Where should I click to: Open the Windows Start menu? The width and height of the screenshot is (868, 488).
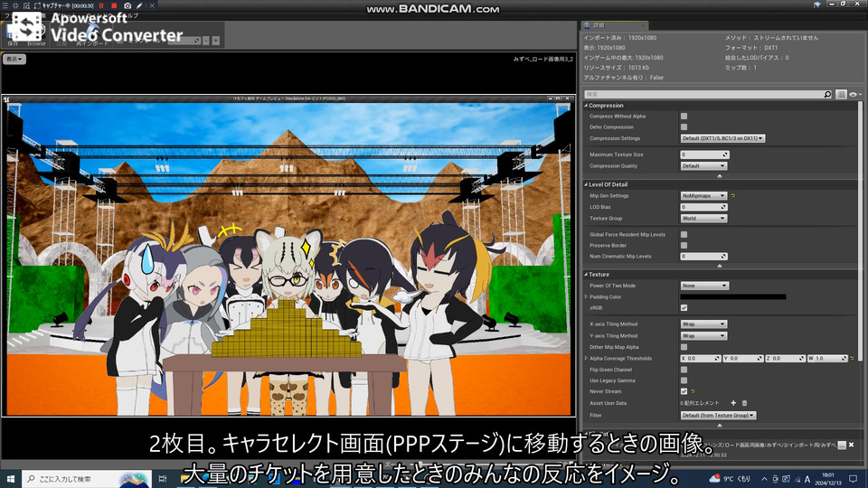[10, 479]
